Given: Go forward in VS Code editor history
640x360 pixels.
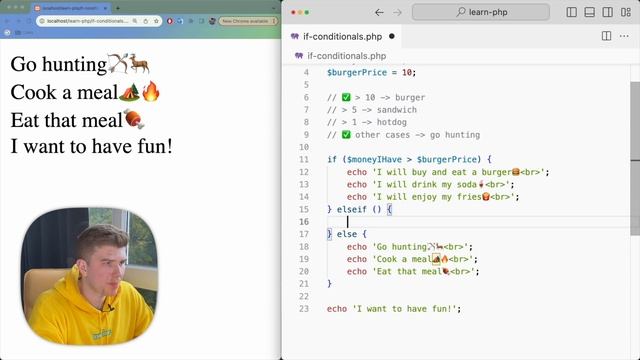Looking at the screenshot, I should (397, 12).
